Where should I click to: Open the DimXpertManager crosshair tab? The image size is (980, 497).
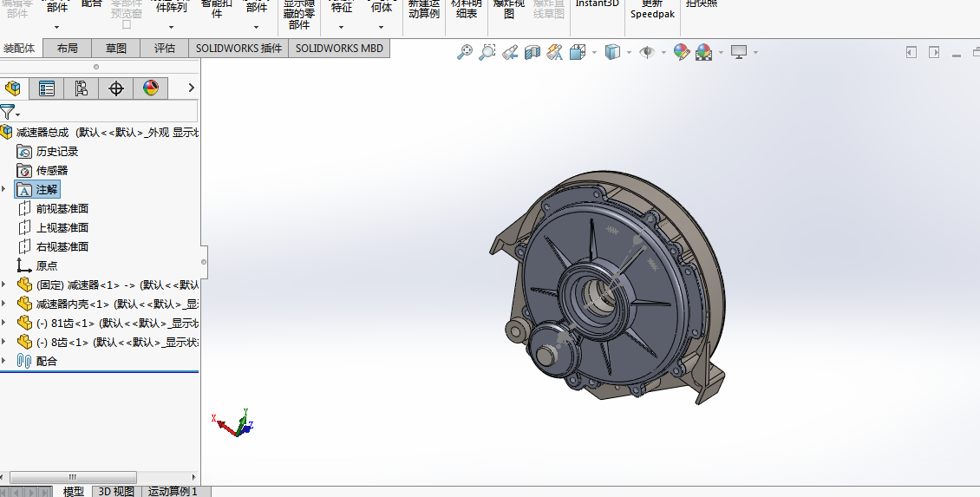tap(116, 88)
